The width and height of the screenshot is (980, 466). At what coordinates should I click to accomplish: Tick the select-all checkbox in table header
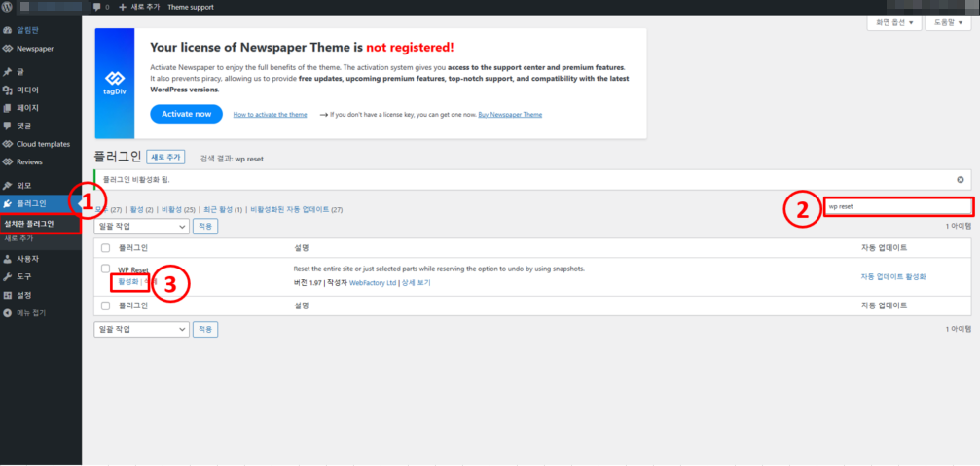coord(106,248)
